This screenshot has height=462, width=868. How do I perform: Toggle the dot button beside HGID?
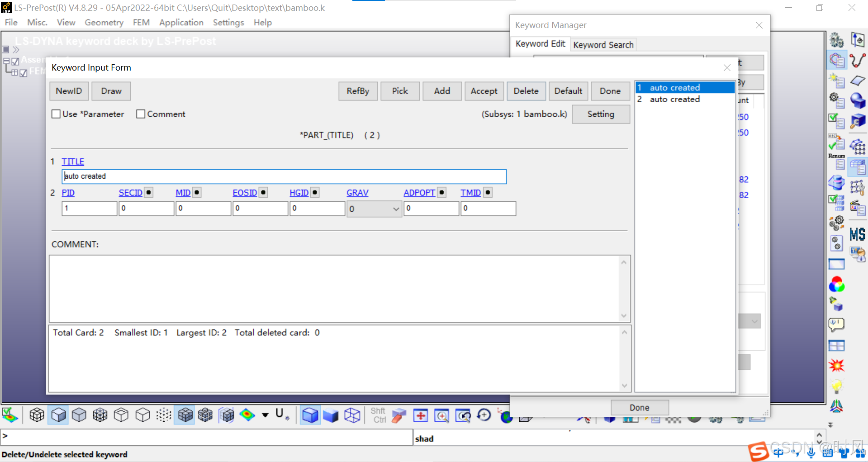tap(315, 192)
